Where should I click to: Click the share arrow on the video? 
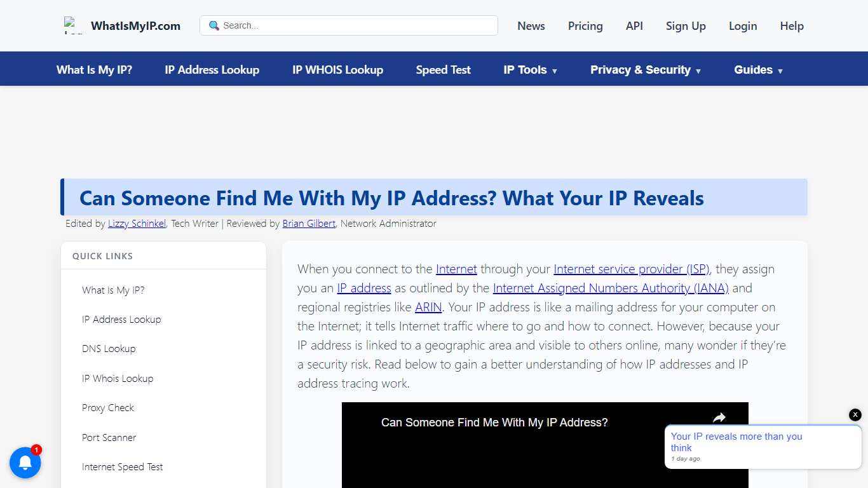(719, 417)
